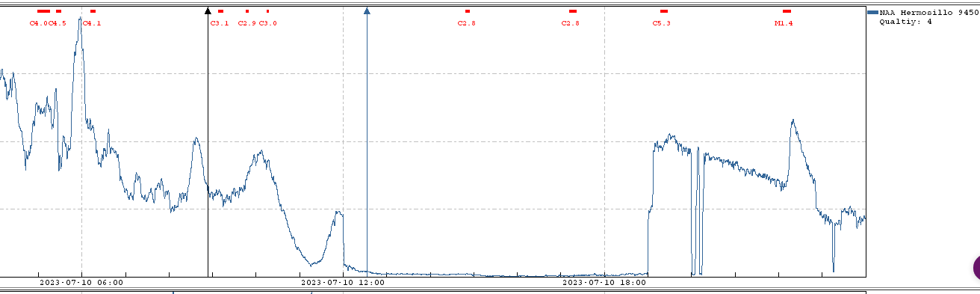Click the C4.5 flare class label

click(58, 24)
